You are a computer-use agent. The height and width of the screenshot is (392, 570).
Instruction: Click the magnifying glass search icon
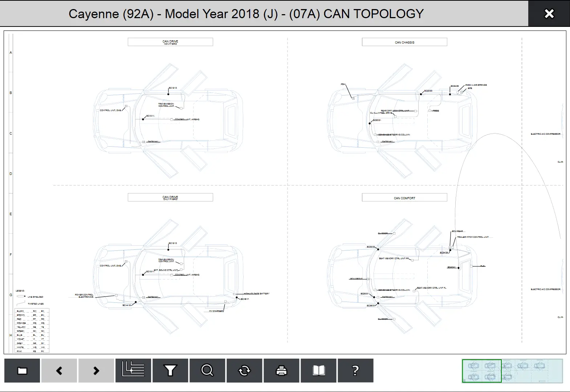tap(207, 371)
